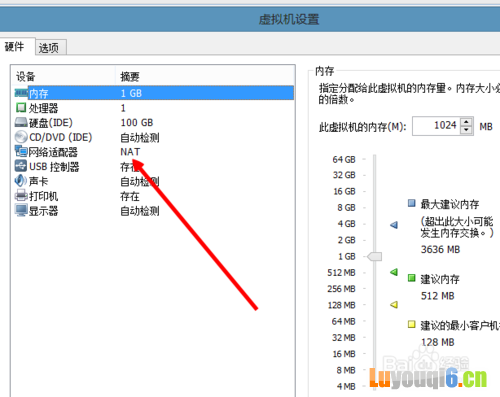
Task: Click the sound card speaker icon
Action: pos(21,181)
